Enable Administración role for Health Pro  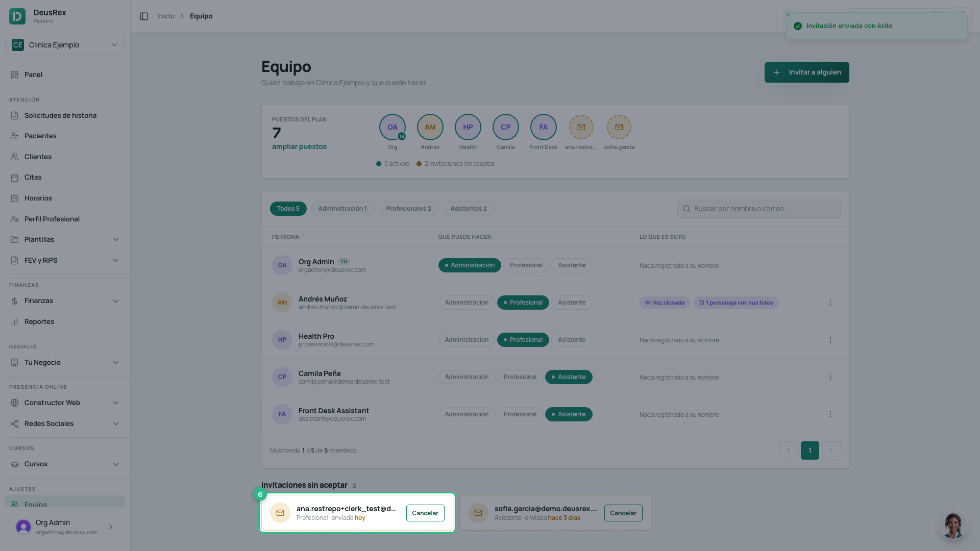[x=467, y=340]
